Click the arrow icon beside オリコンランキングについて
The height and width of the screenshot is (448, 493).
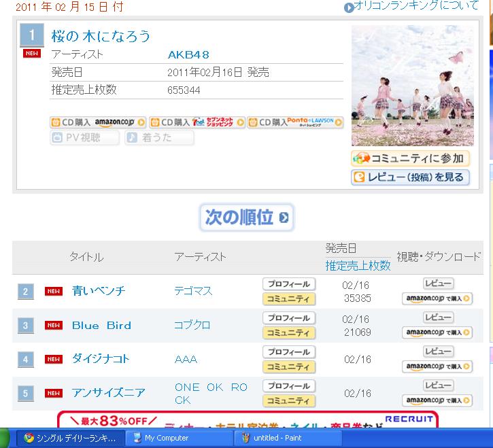pyautogui.click(x=349, y=7)
